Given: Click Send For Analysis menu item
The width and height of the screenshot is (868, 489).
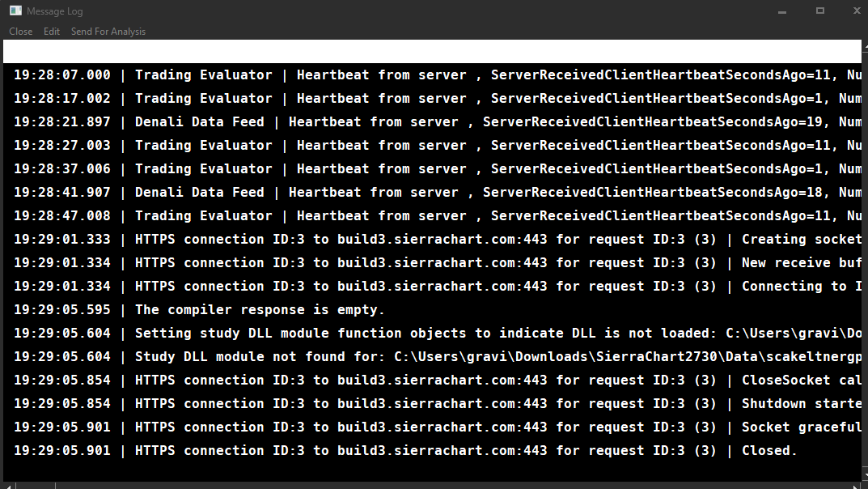Looking at the screenshot, I should [x=108, y=32].
